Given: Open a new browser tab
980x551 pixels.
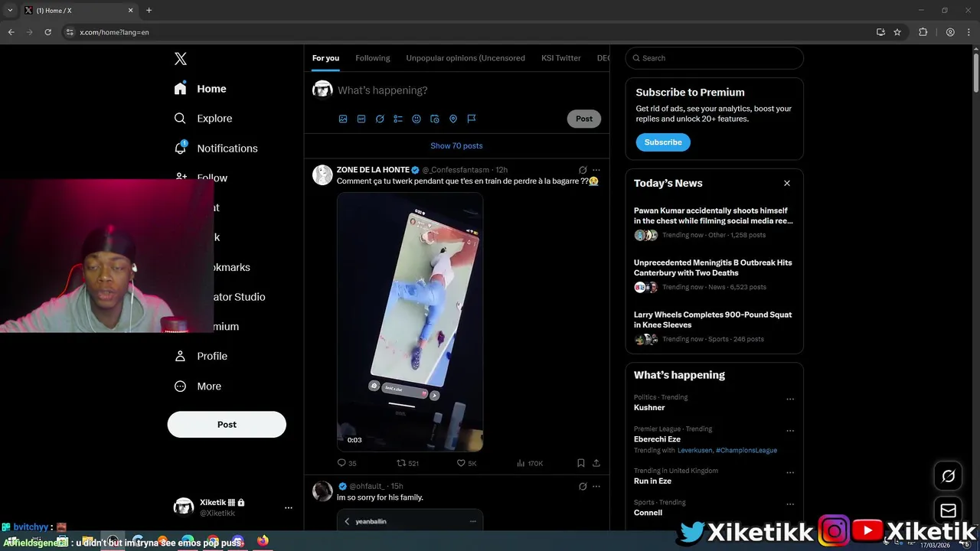Looking at the screenshot, I should tap(149, 11).
